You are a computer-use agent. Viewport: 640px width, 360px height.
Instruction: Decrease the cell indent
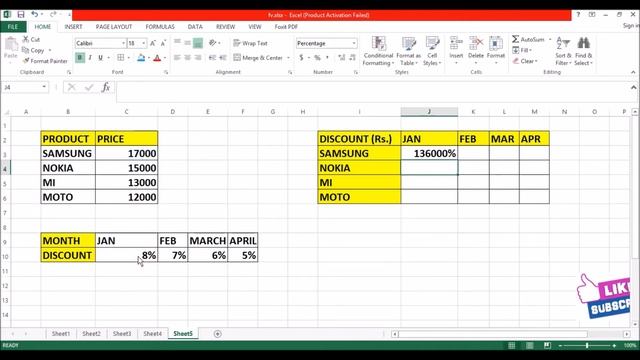click(x=212, y=58)
